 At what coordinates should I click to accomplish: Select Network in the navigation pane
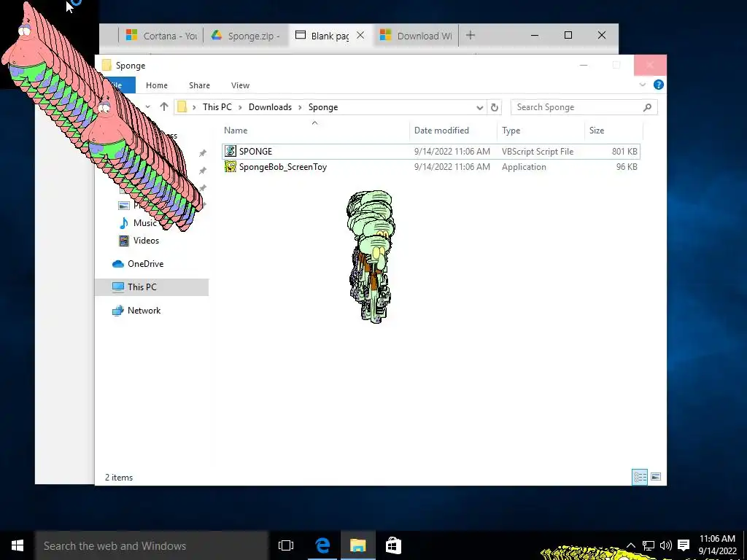coord(144,311)
